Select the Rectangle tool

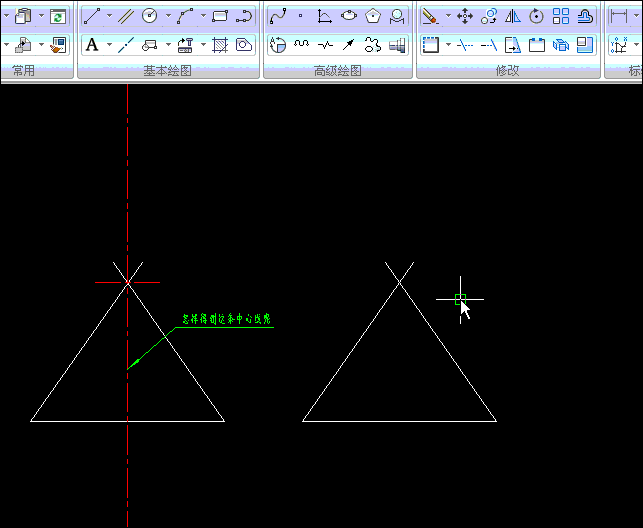220,16
